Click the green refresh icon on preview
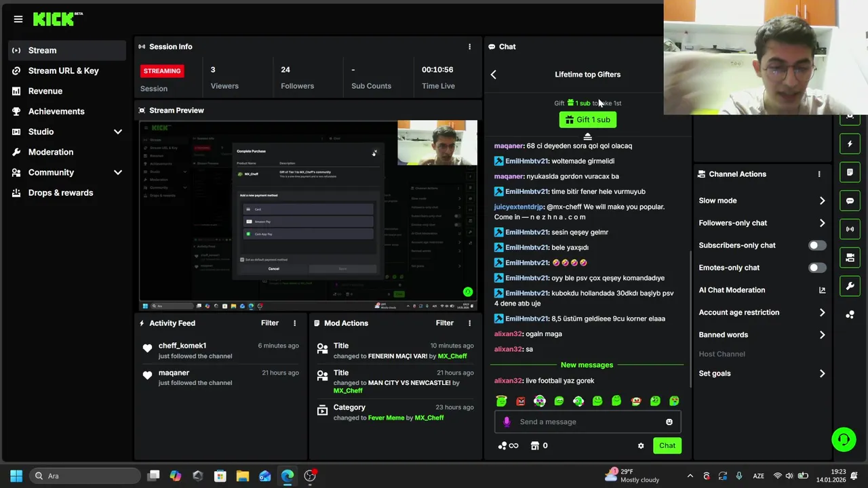 point(467,292)
